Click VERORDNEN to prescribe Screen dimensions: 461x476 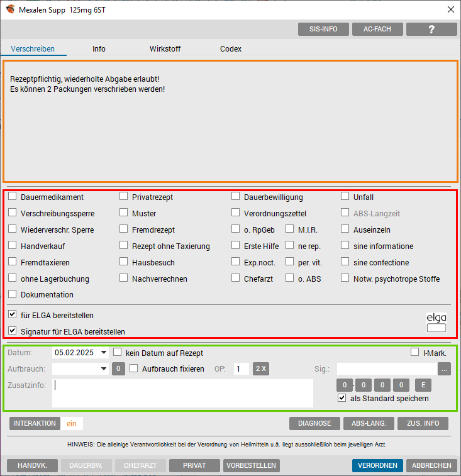coord(377,466)
